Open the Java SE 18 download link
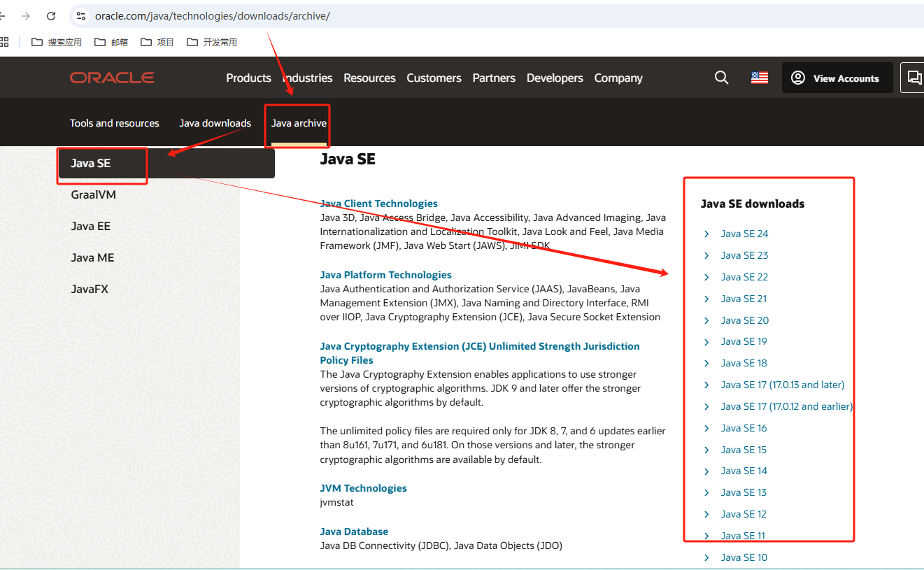The height and width of the screenshot is (570, 924). click(x=744, y=363)
